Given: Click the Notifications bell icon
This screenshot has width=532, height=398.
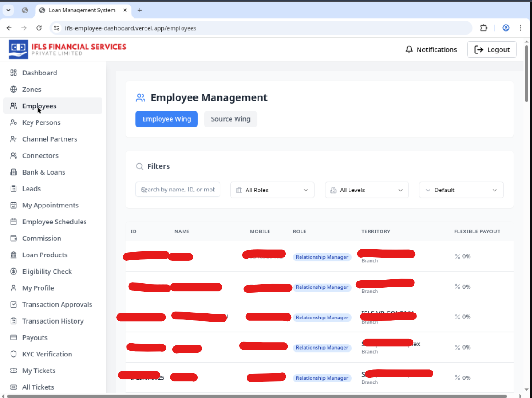Looking at the screenshot, I should click(409, 49).
